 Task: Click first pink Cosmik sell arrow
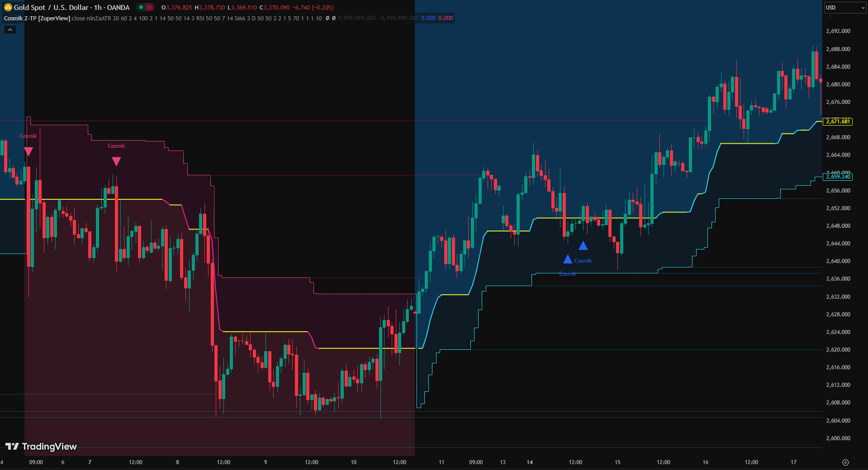(28, 151)
